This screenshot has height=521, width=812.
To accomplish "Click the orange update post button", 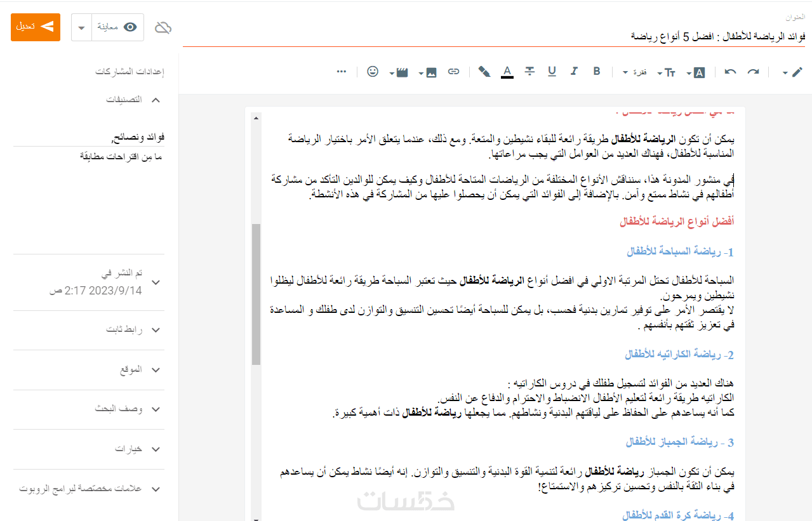I will pyautogui.click(x=36, y=27).
